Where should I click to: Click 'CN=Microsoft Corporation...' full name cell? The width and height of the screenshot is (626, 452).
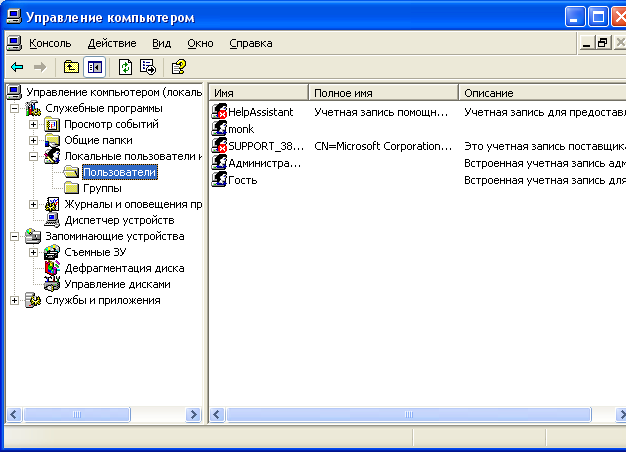(x=383, y=146)
